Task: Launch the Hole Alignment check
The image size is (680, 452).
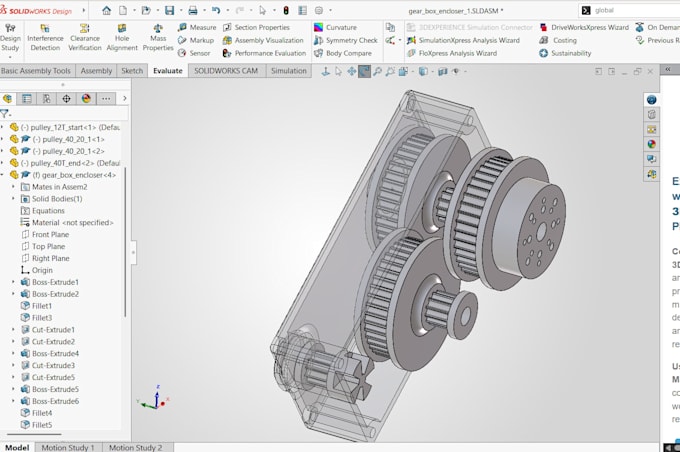Action: tap(122, 38)
